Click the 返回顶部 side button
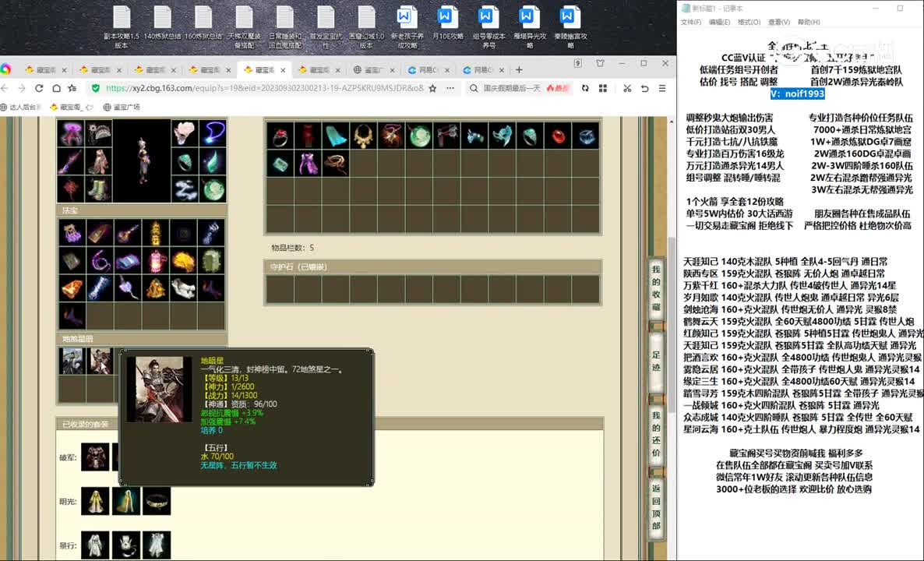Image resolution: width=924 pixels, height=561 pixels. click(x=656, y=507)
